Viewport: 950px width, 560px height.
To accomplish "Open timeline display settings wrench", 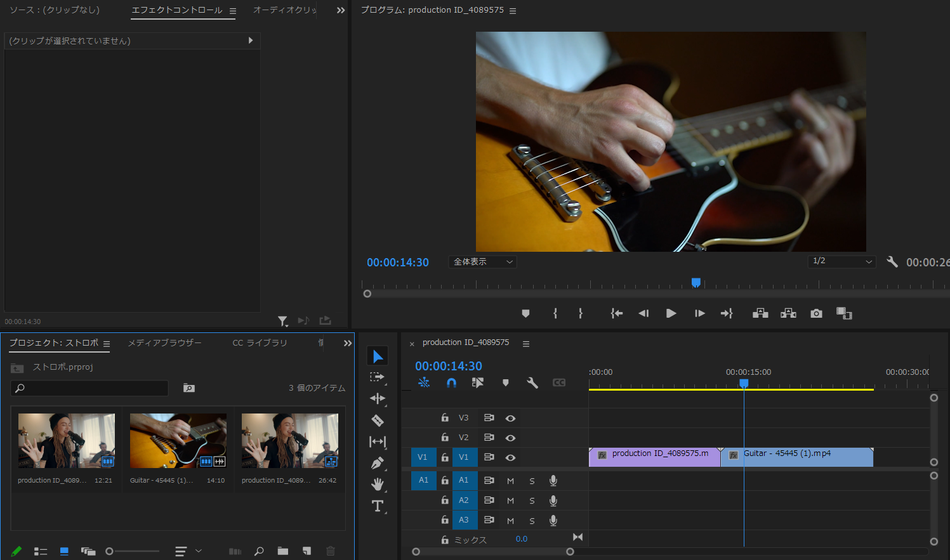I will pyautogui.click(x=532, y=382).
